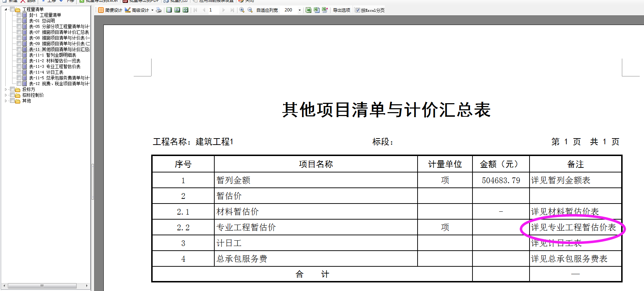Click the 金额（元） column header
Screen dimensions: 644x291
coord(501,164)
